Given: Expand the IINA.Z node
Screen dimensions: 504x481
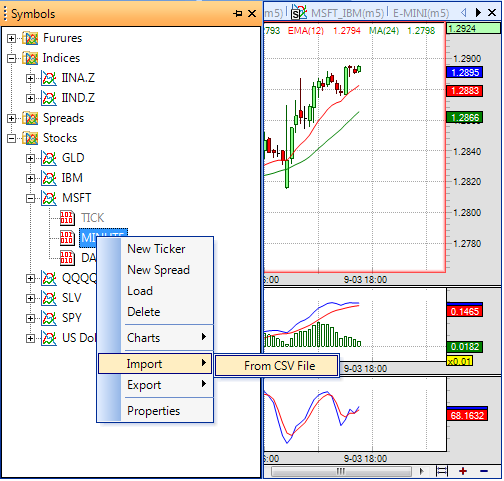Looking at the screenshot, I should pyautogui.click(x=30, y=78).
